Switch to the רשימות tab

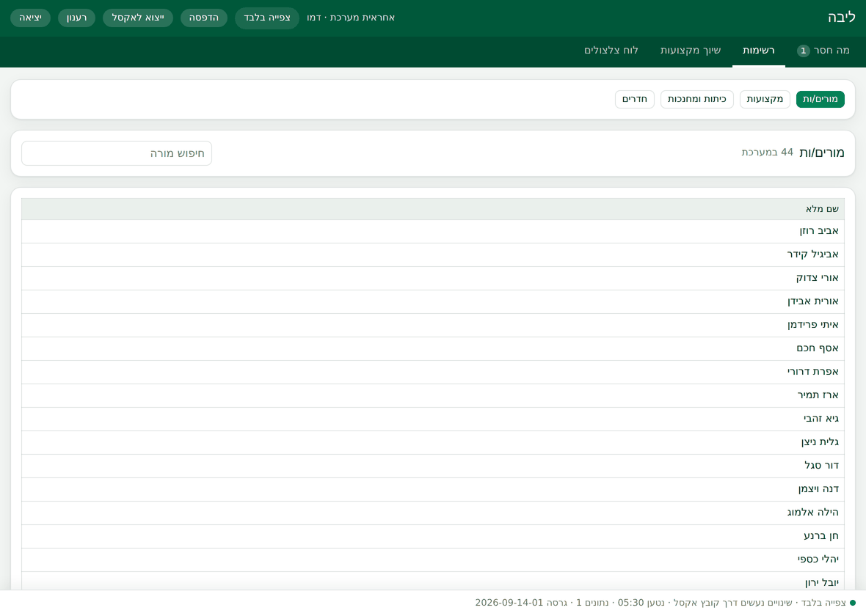(758, 50)
